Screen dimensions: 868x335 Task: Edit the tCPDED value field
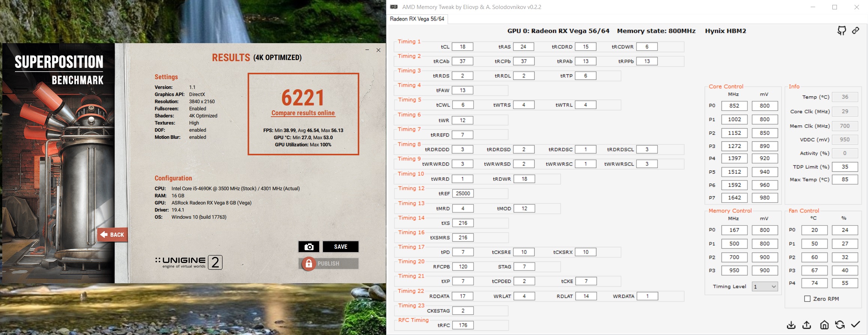click(524, 281)
